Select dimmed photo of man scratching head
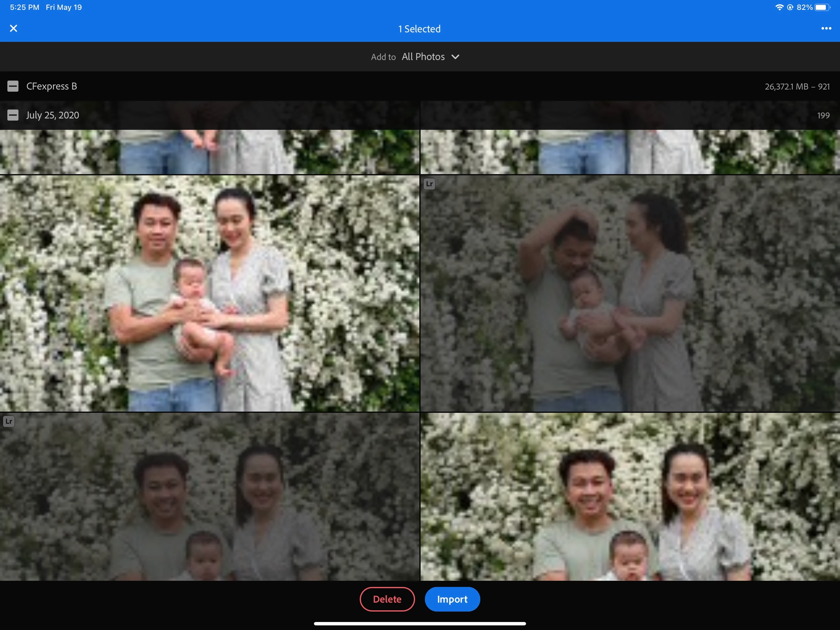 (630, 293)
